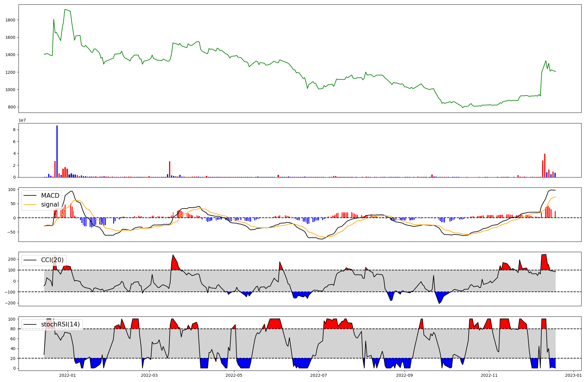
Task: Click the 1e7 volume scale label
Action: coord(22,120)
